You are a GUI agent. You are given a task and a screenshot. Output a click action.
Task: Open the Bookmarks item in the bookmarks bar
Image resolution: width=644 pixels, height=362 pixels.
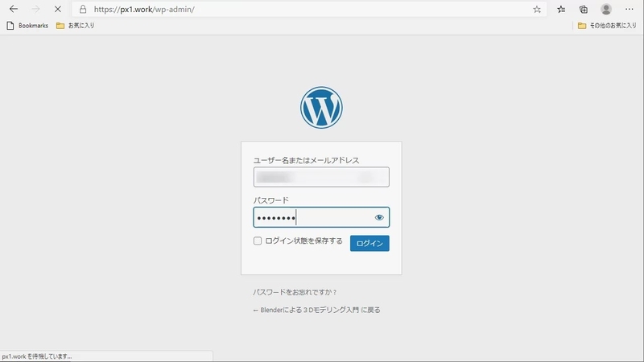click(27, 26)
